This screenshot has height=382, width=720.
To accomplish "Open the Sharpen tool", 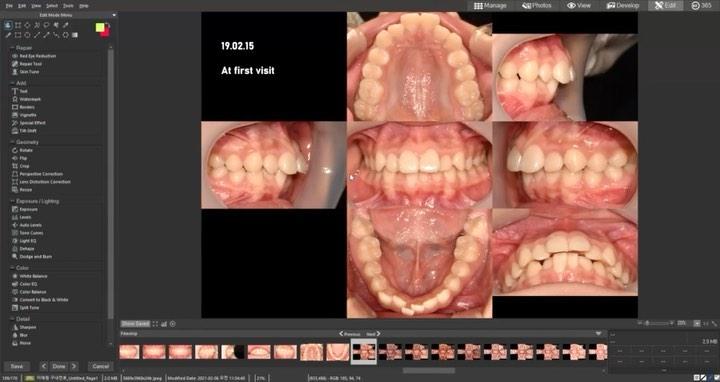I will [24, 327].
